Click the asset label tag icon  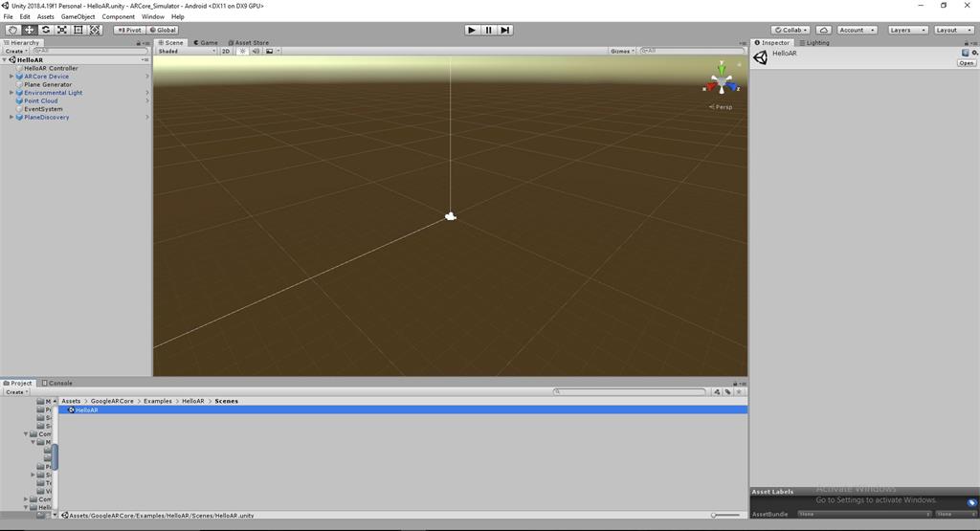click(x=971, y=502)
